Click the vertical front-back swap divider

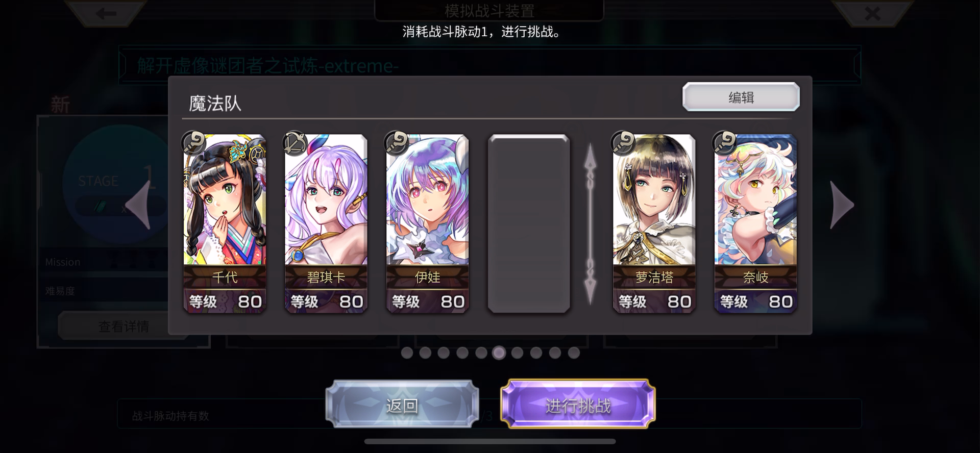click(x=590, y=223)
